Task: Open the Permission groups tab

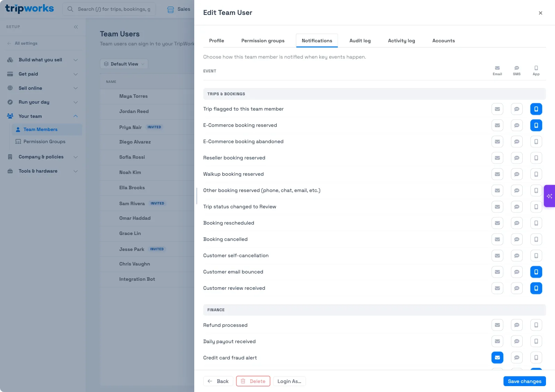Action: 263,41
